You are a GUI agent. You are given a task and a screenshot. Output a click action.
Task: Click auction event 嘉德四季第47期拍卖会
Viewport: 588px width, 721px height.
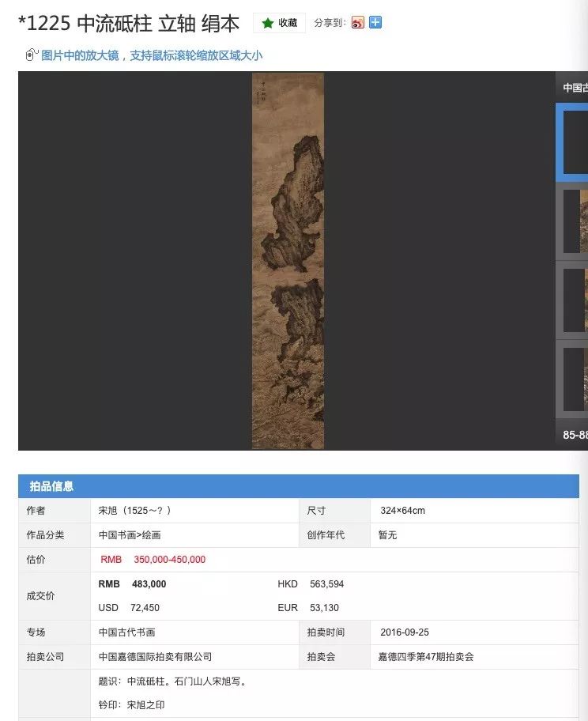pos(426,657)
